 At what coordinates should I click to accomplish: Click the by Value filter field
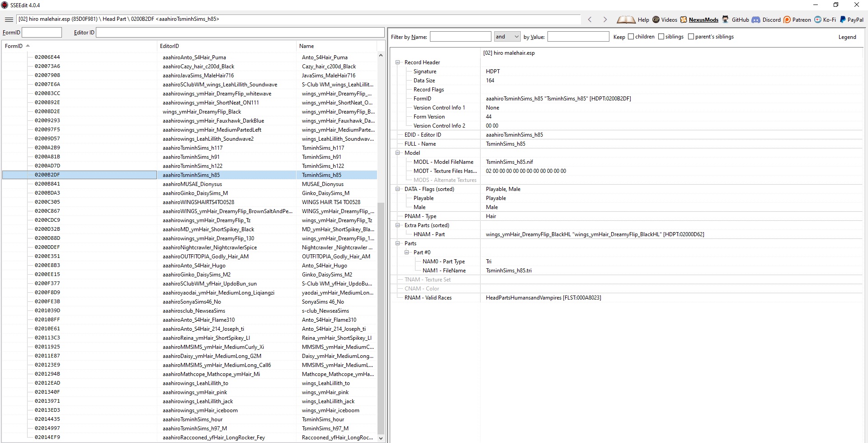578,37
